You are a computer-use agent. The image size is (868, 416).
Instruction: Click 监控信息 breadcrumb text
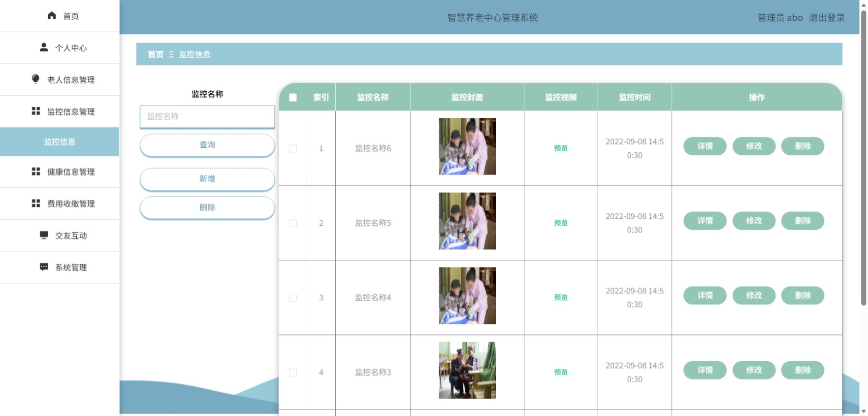[x=194, y=54]
